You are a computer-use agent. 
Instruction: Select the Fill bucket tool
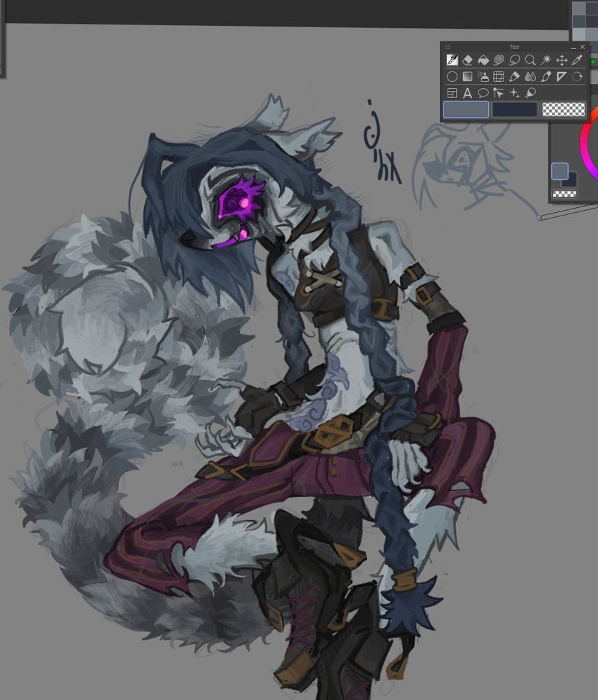(x=483, y=59)
